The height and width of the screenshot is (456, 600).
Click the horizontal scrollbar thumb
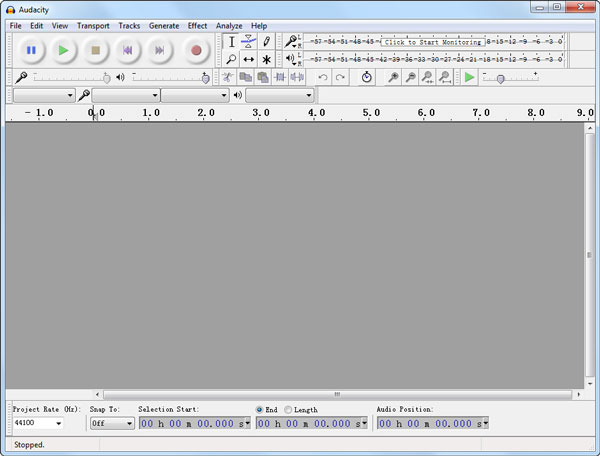pyautogui.click(x=337, y=394)
